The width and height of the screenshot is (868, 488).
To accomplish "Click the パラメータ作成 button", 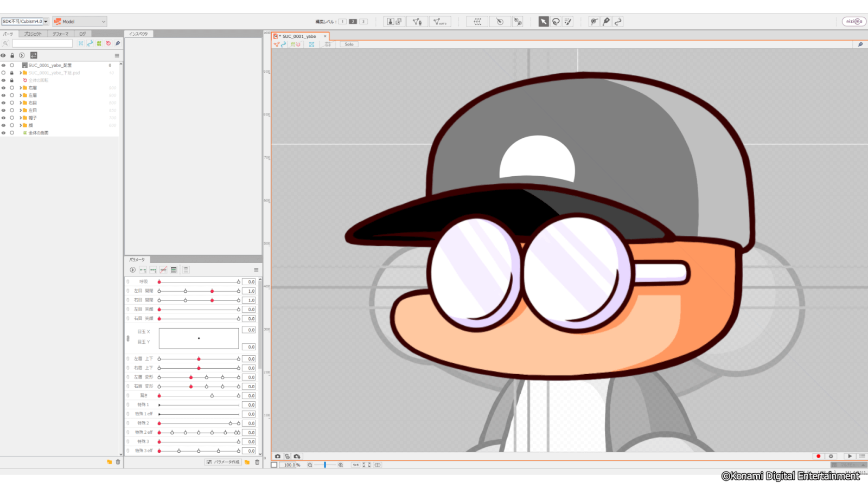I will click(x=223, y=462).
